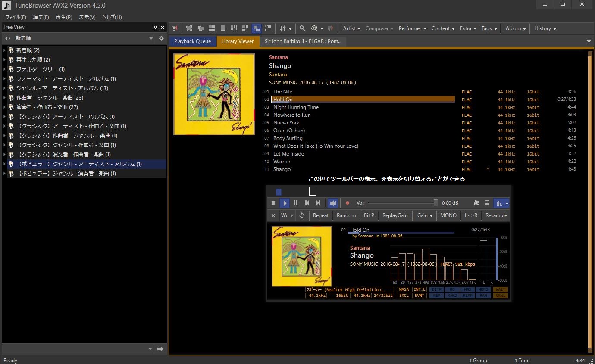This screenshot has width=595, height=364.
Task: Click the playback progress bar under Hold On
Action: click(401, 233)
